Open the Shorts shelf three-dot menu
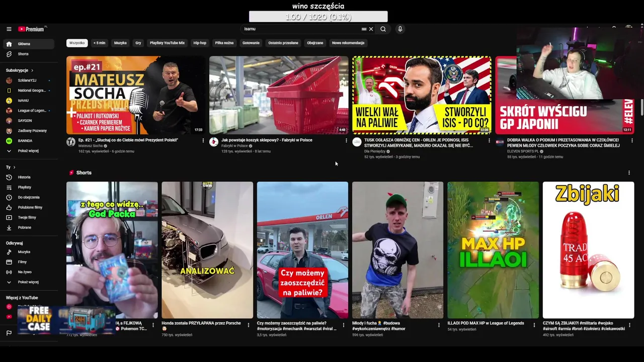Image resolution: width=644 pixels, height=362 pixels. click(629, 173)
